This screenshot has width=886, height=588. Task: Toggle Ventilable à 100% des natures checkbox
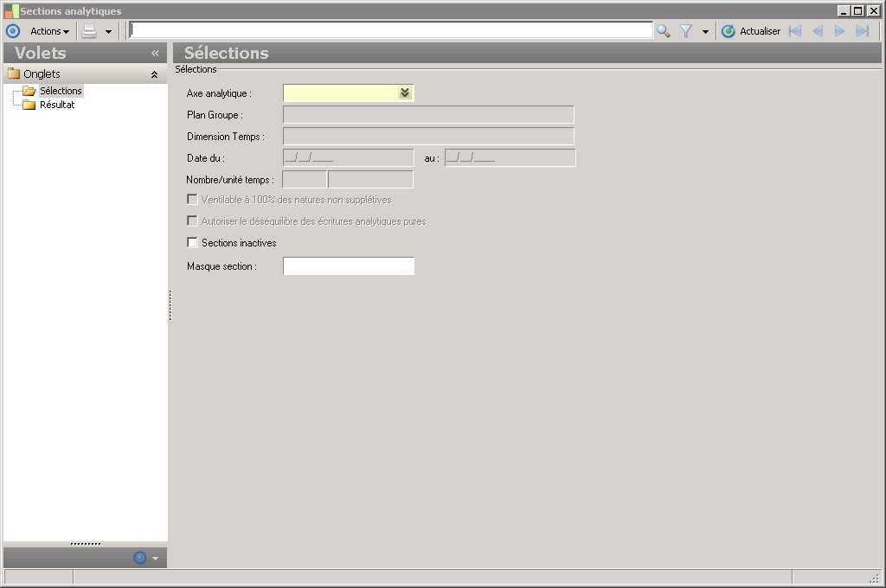[x=192, y=200]
